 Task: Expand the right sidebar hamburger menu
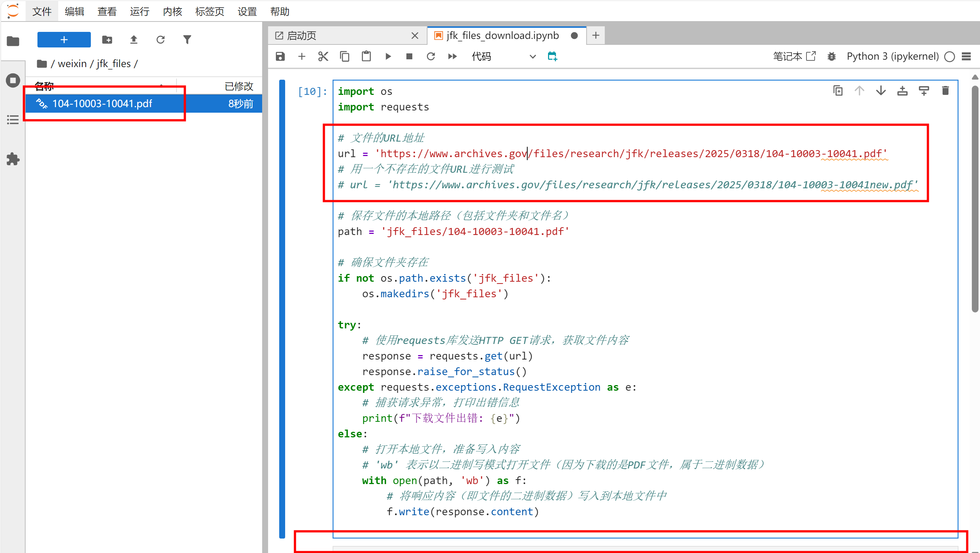[966, 57]
